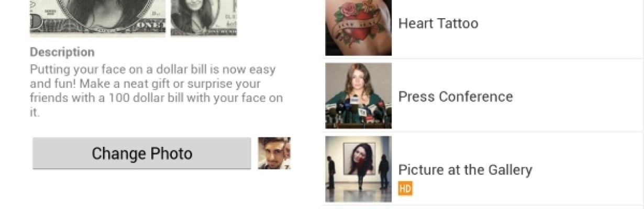Image resolution: width=644 pixels, height=209 pixels.
Task: Select the Press Conference effect thumbnail
Action: click(x=358, y=96)
